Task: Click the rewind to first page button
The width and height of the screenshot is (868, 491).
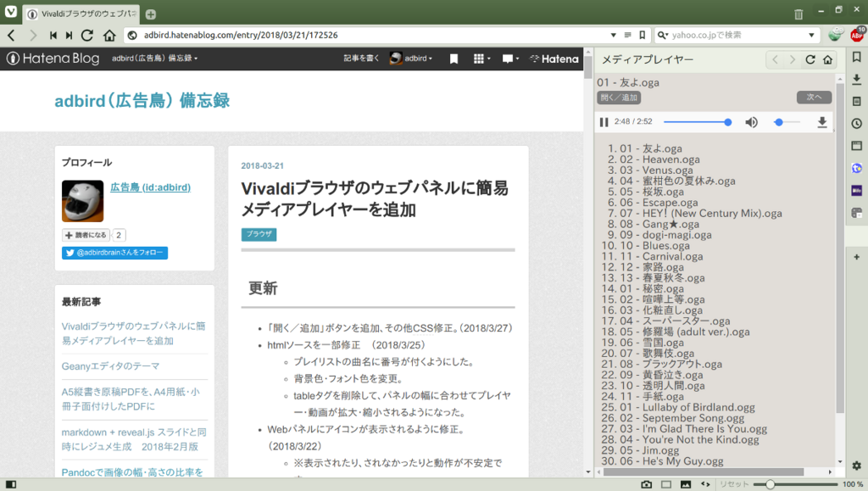Action: pyautogui.click(x=53, y=36)
